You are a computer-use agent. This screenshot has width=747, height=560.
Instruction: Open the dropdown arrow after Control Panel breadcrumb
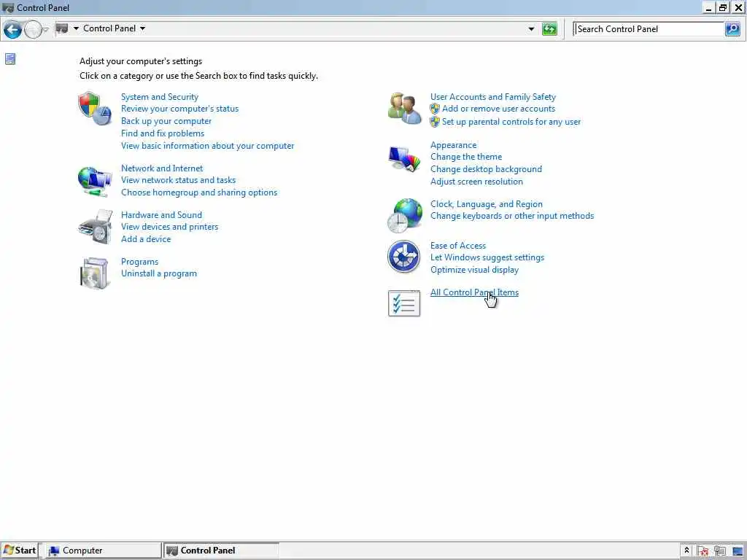click(142, 28)
